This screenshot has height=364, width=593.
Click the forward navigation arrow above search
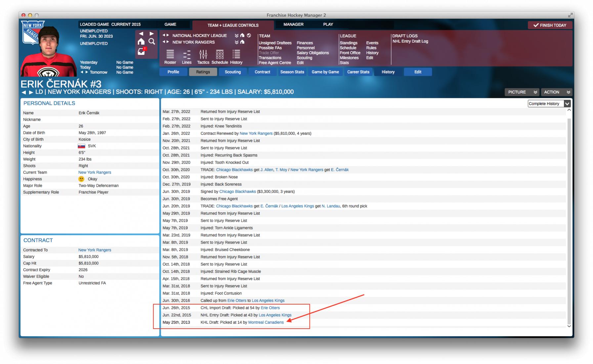tap(152, 34)
